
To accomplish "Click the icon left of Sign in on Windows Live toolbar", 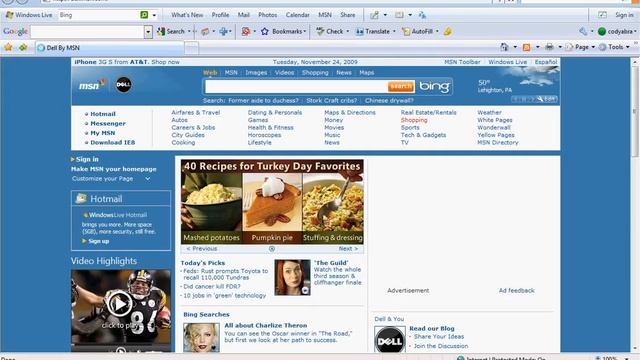I will tap(602, 15).
